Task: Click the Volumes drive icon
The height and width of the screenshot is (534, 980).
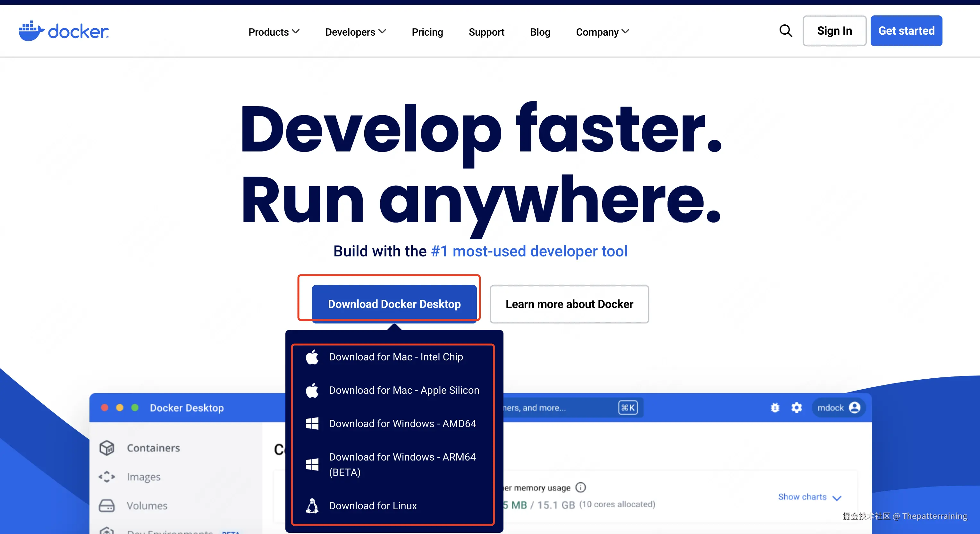Action: 106,505
